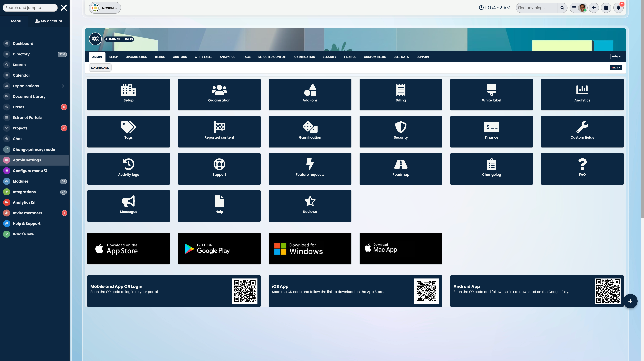Open the Roadmap tile
Viewport: 644px width, 361px height.
(x=401, y=169)
